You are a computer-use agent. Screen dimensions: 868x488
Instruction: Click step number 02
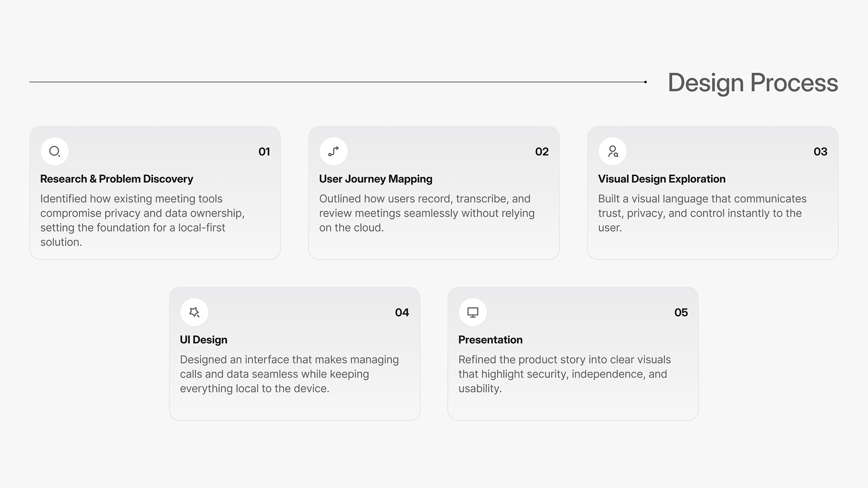coord(542,152)
